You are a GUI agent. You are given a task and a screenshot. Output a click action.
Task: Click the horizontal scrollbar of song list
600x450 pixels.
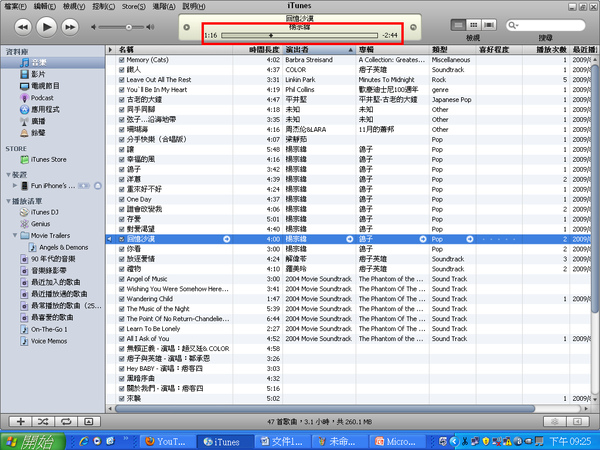point(324,409)
